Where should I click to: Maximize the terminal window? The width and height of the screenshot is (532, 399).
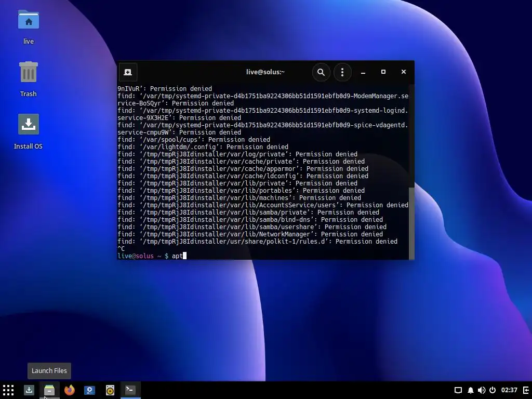pos(383,72)
